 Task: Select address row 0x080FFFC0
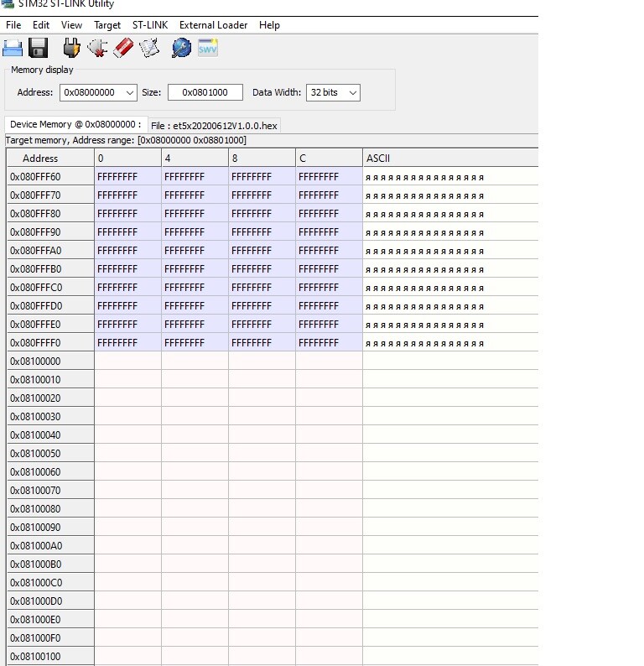(x=50, y=287)
